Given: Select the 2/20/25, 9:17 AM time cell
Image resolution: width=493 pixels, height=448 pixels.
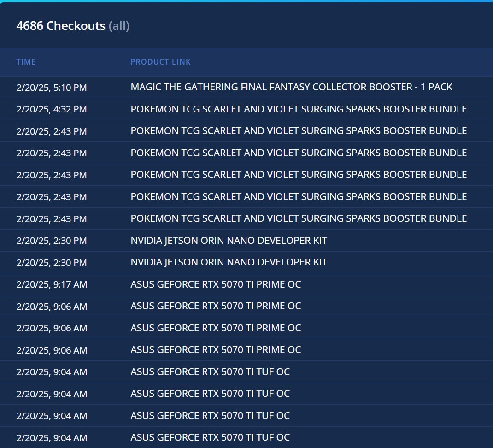Looking at the screenshot, I should tap(52, 284).
